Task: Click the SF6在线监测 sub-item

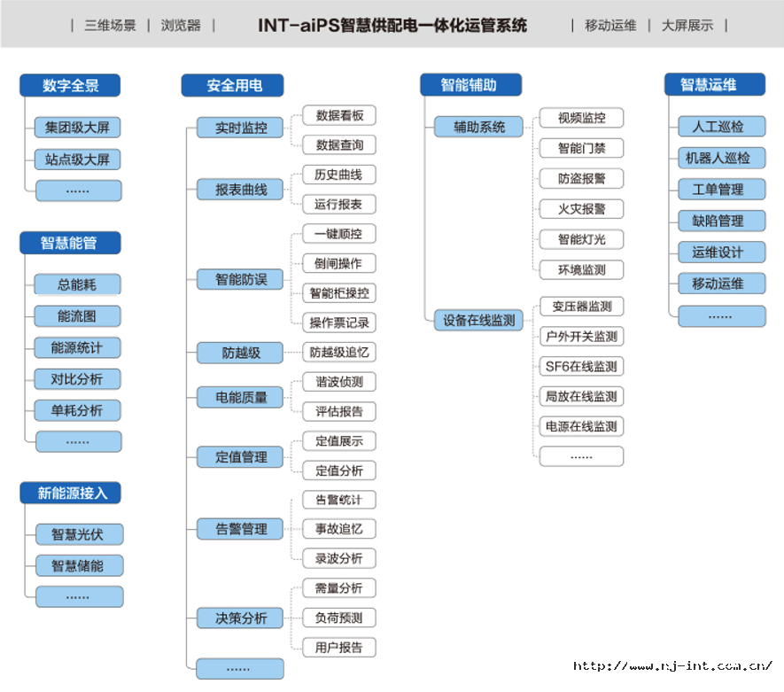Action: click(581, 367)
